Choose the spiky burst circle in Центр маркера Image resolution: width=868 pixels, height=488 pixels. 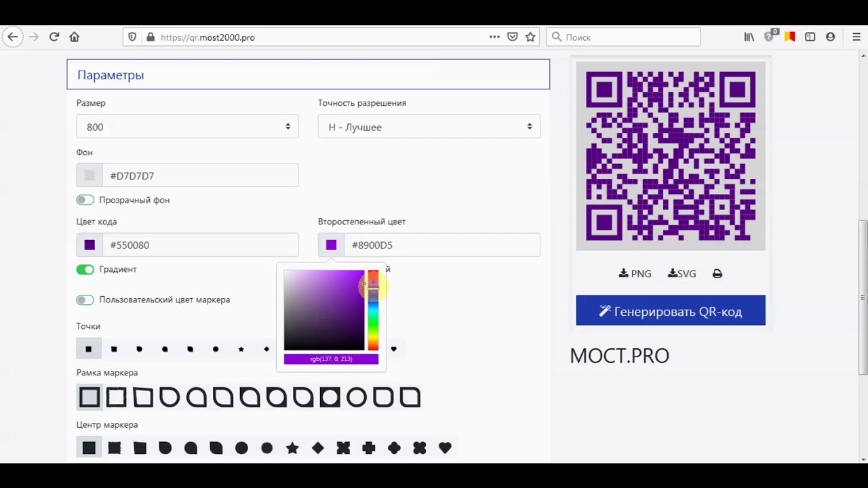click(x=267, y=448)
